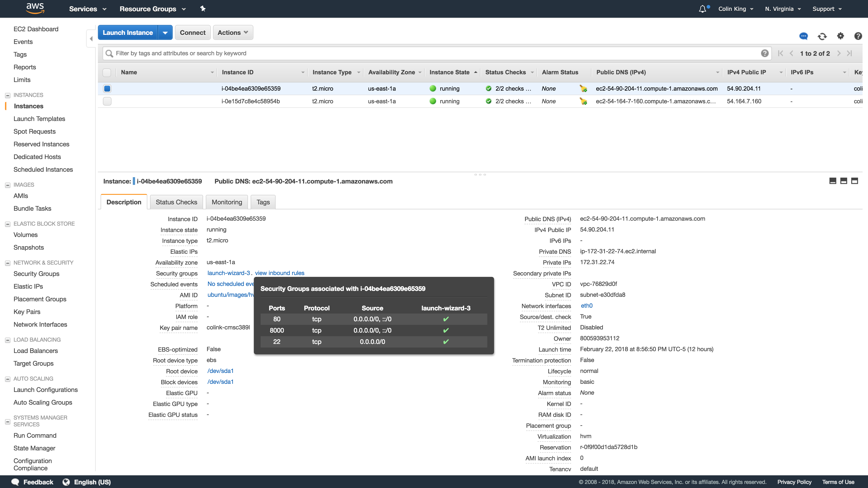Click the alarm status icon of first instance
This screenshot has width=868, height=488.
(x=583, y=89)
